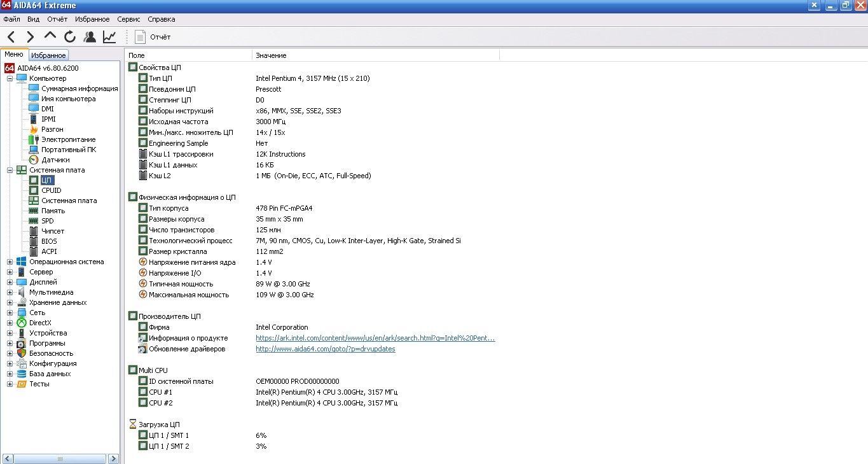Select the Системная плата child item under motherboard

(69, 200)
